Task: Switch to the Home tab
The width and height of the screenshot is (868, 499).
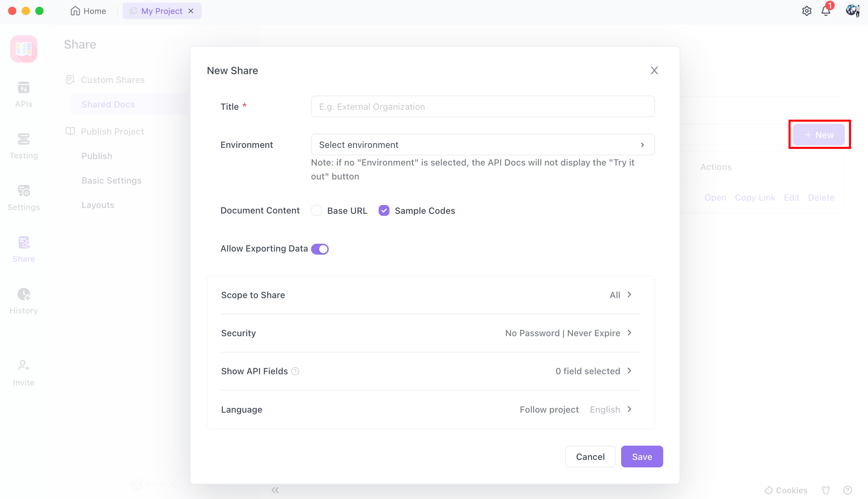Action: tap(88, 11)
